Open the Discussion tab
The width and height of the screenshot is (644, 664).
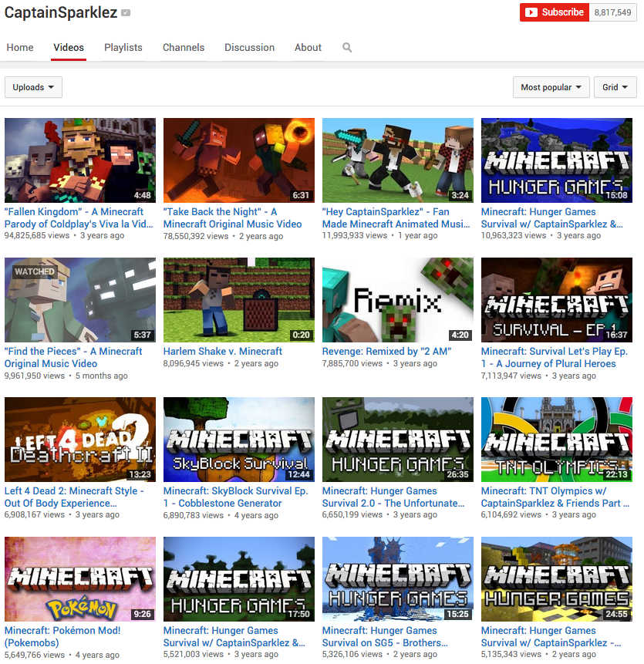[249, 48]
